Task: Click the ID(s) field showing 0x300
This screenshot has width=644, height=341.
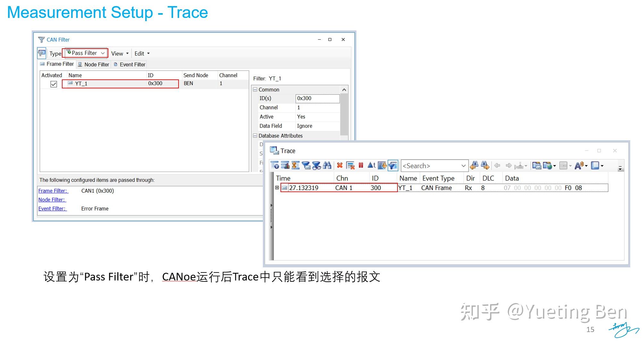Action: [x=317, y=98]
